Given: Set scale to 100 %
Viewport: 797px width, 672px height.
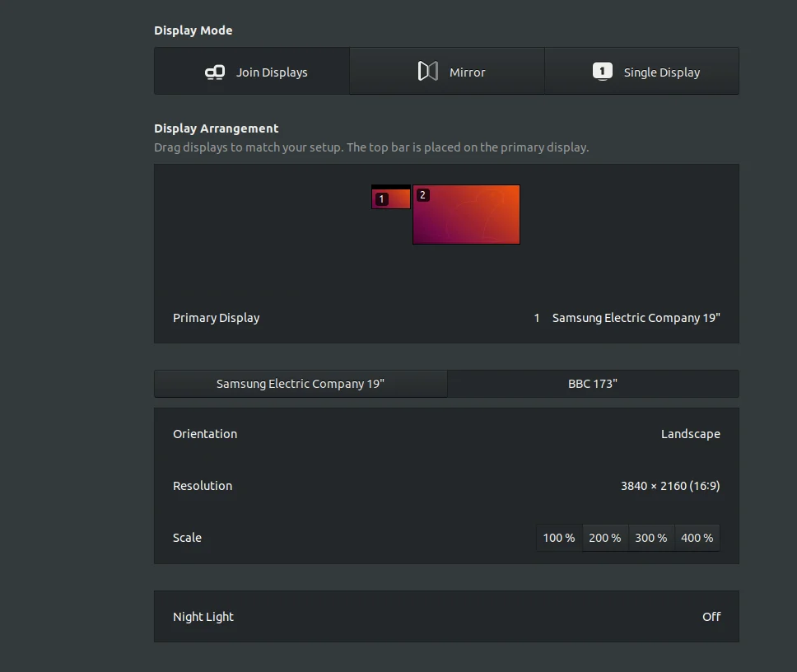Looking at the screenshot, I should (x=559, y=538).
